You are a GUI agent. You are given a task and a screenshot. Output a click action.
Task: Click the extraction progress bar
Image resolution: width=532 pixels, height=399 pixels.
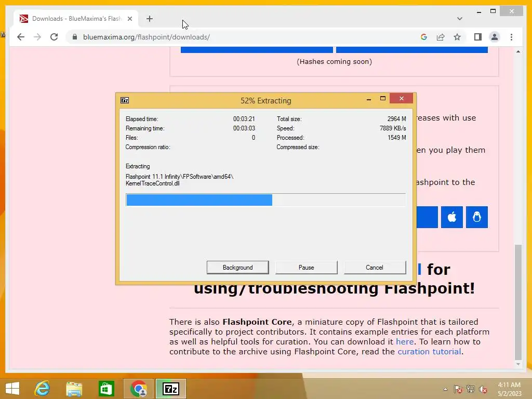point(265,200)
